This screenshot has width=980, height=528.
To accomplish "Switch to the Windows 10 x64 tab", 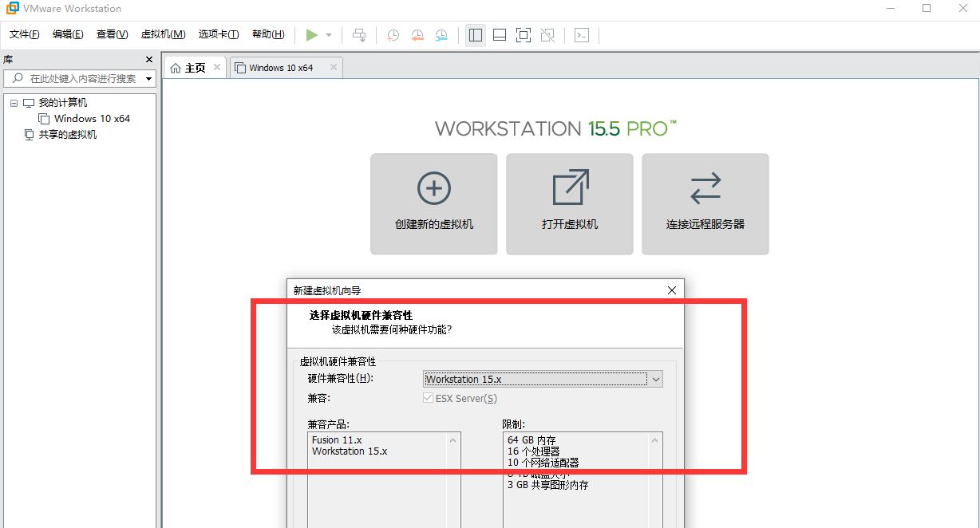I will pos(280,68).
